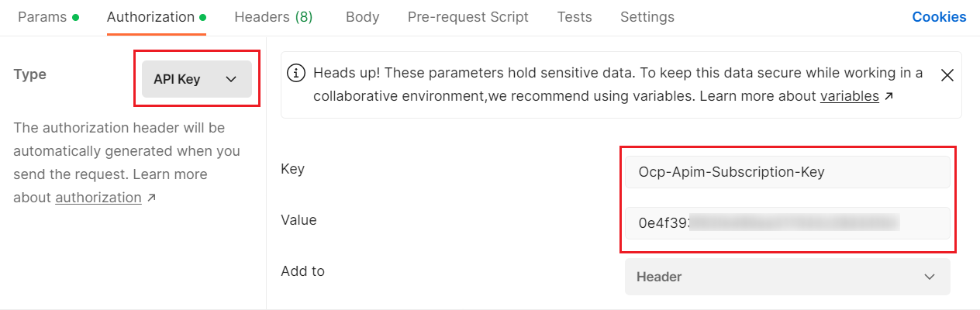Click the Ocp-Apim-Subscription-Key key field

coord(787,172)
